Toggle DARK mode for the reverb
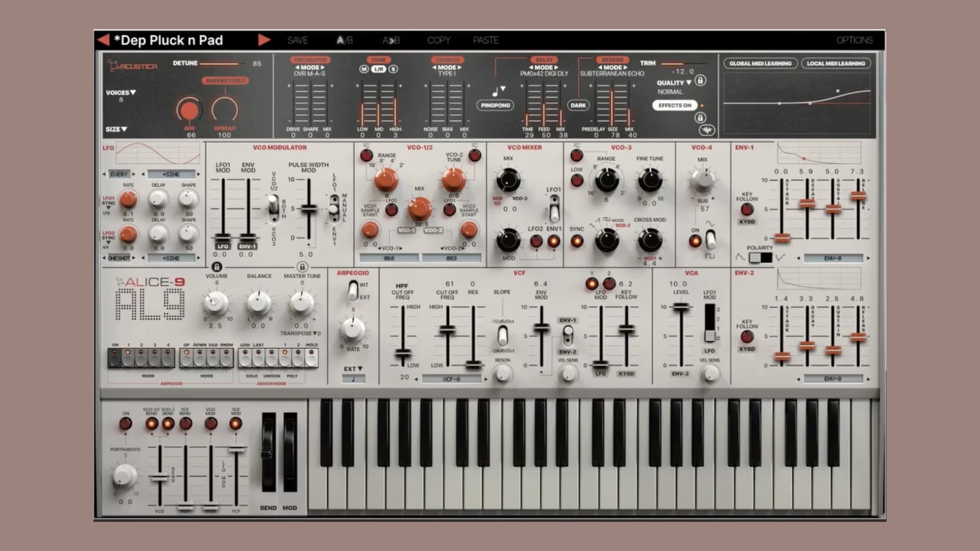 coord(578,106)
